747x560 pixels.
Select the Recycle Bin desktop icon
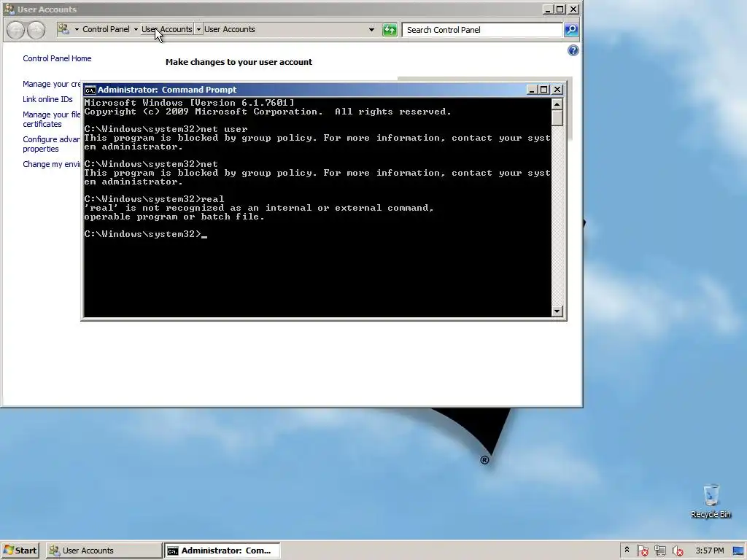point(711,502)
